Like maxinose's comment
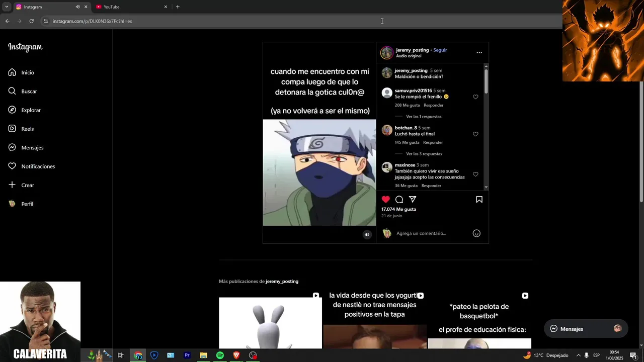 475,174
